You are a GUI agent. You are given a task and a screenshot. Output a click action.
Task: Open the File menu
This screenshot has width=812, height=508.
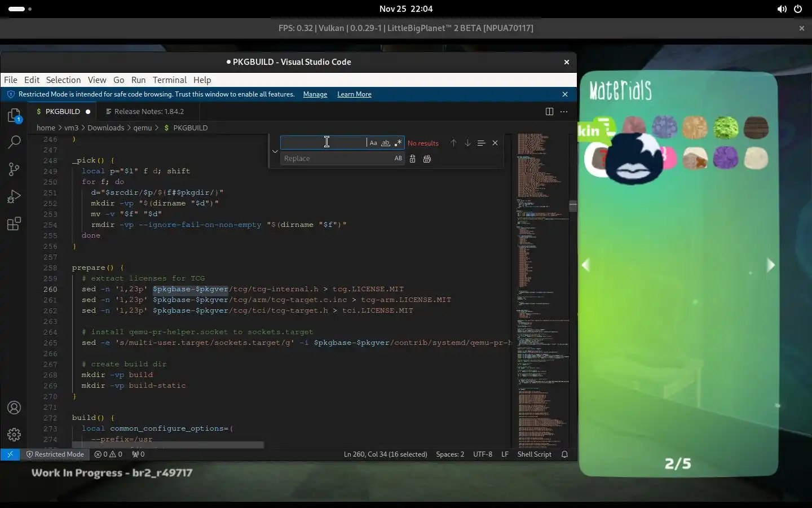click(11, 80)
